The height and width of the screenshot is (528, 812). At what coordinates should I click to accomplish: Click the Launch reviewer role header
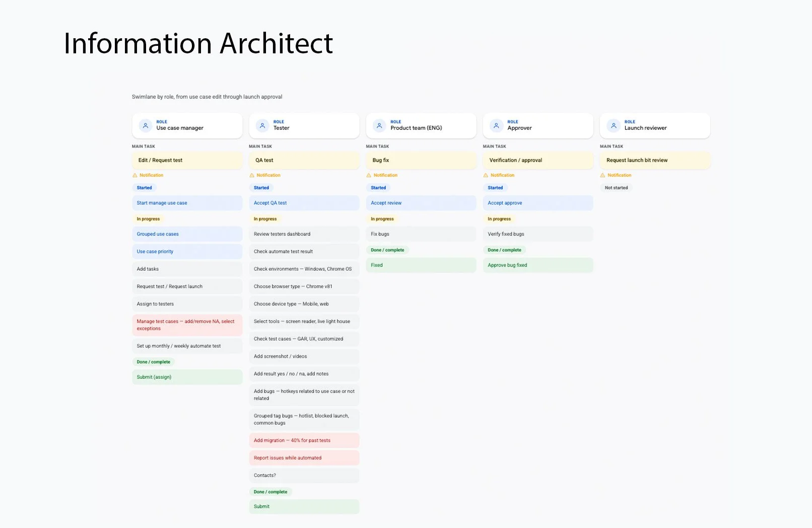coord(655,126)
